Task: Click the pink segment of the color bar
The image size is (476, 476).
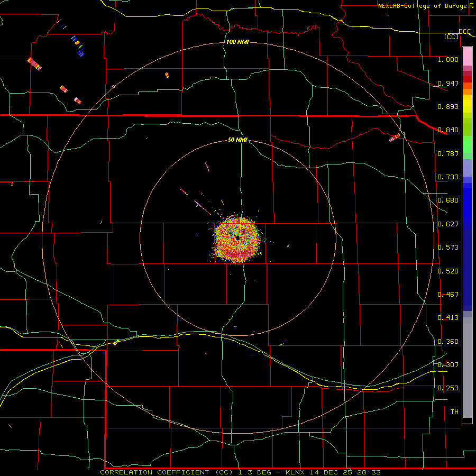Action: tap(467, 57)
